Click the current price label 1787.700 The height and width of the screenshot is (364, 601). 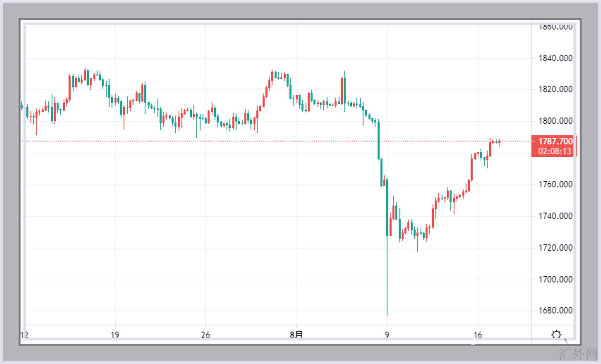coord(555,141)
